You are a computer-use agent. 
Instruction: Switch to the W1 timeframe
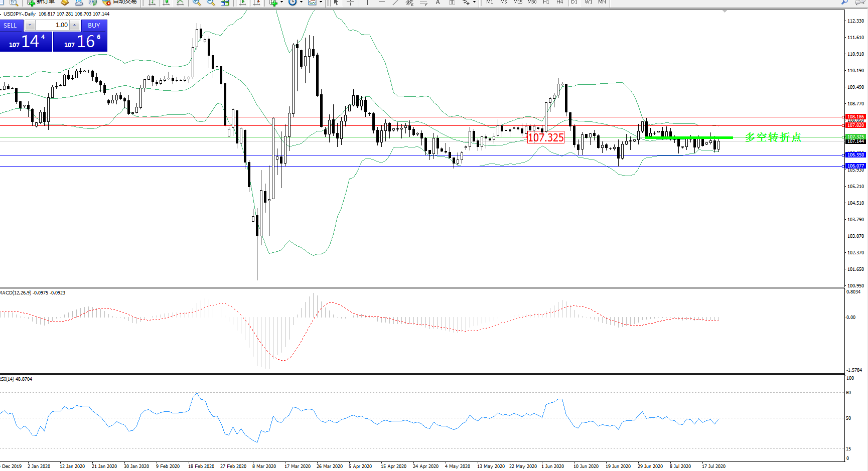589,2
